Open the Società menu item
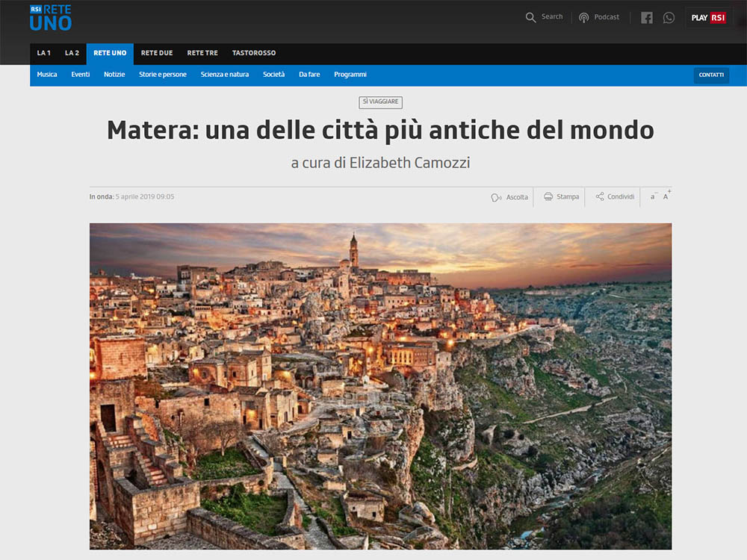The height and width of the screenshot is (560, 747). pos(274,75)
